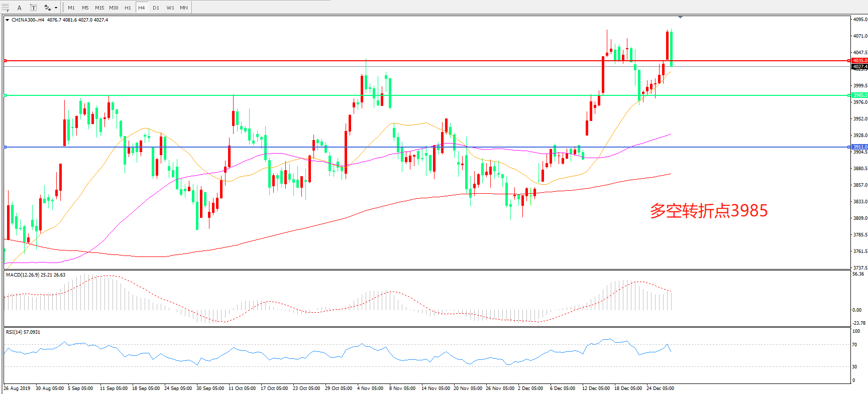This screenshot has height=394, width=868.
Task: Click the active H4 timeframe button
Action: (x=142, y=8)
